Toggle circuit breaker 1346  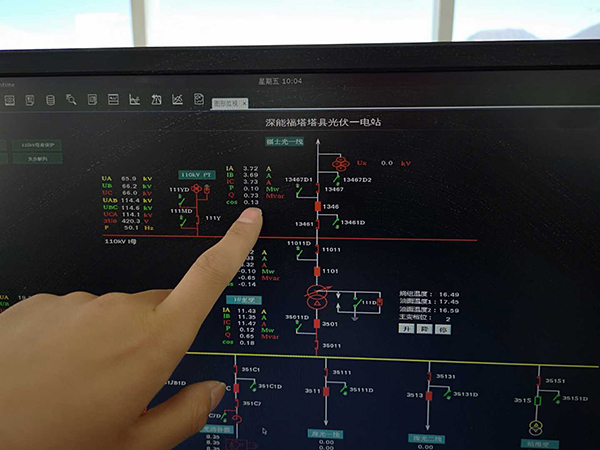[318, 207]
